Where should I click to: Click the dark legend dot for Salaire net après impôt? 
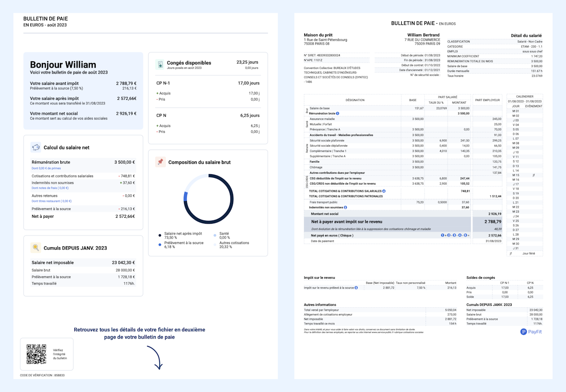pos(160,235)
